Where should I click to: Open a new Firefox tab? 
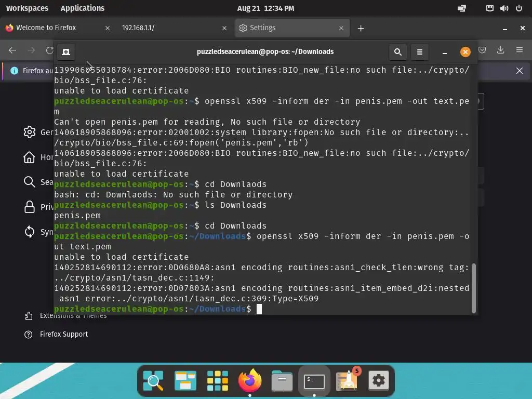click(361, 29)
